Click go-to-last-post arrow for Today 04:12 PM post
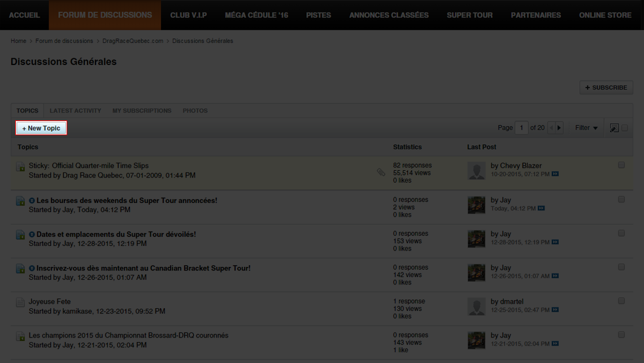Viewport: 644px width, 363px height. [542, 209]
